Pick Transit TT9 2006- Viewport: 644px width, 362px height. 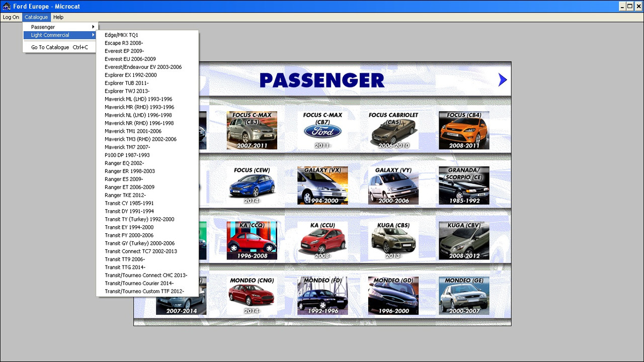147,259
